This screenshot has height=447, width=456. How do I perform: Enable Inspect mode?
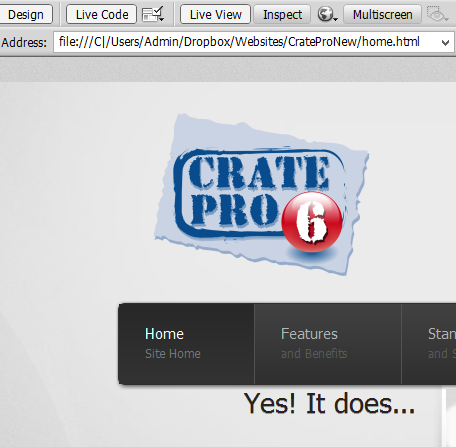click(282, 14)
